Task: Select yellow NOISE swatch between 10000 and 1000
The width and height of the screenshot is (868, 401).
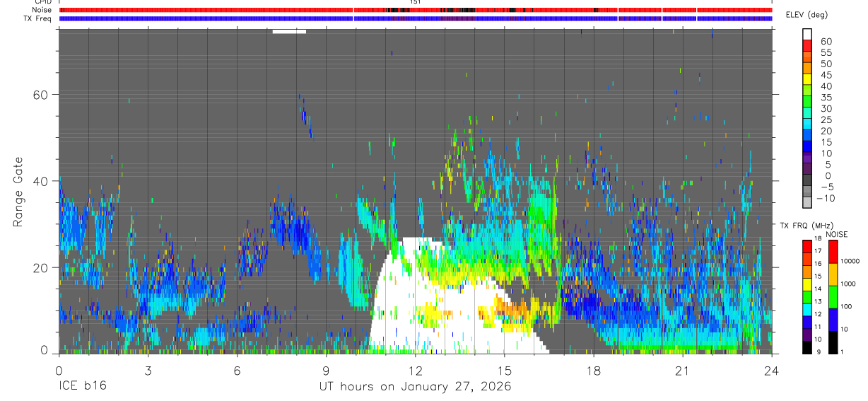Action: click(x=833, y=274)
